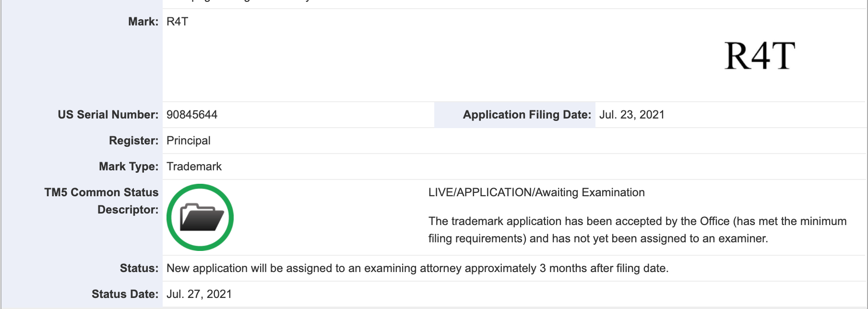This screenshot has height=309, width=868.
Task: Click the green folder status icon
Action: coord(200,217)
